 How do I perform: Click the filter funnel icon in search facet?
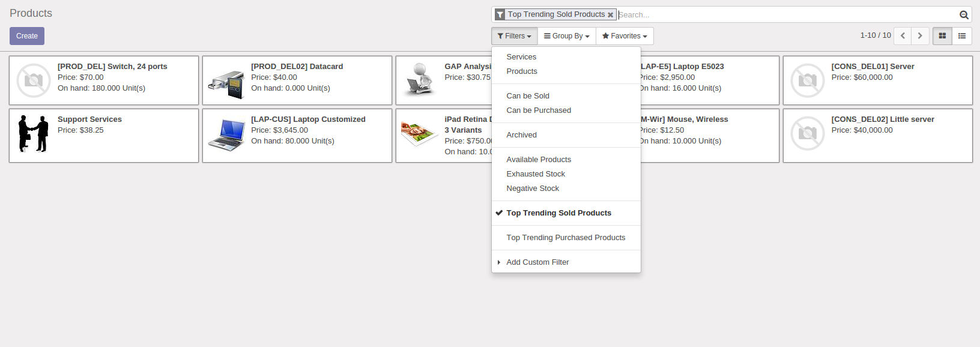[x=500, y=14]
